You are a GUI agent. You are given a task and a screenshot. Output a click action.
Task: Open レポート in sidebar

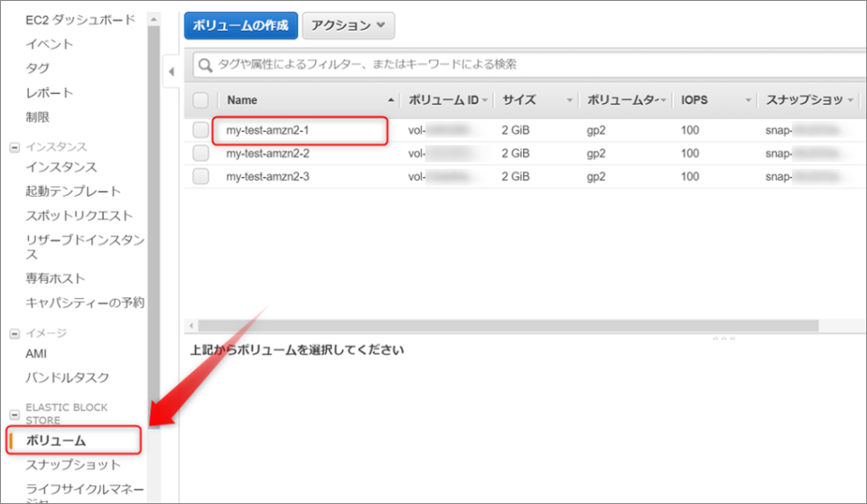click(x=49, y=93)
